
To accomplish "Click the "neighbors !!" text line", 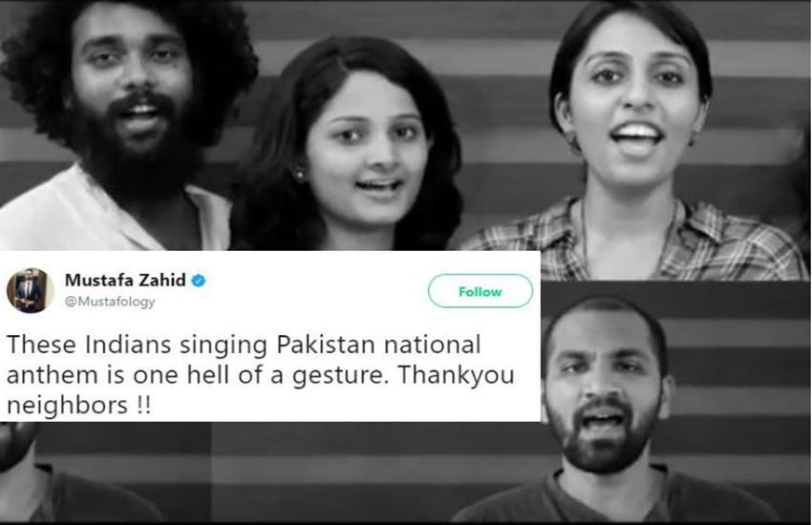I will point(78,405).
